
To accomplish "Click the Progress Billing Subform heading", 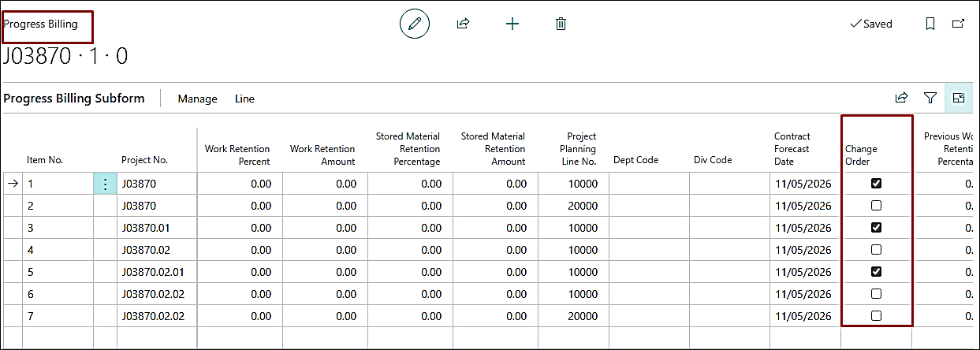I will (x=74, y=99).
